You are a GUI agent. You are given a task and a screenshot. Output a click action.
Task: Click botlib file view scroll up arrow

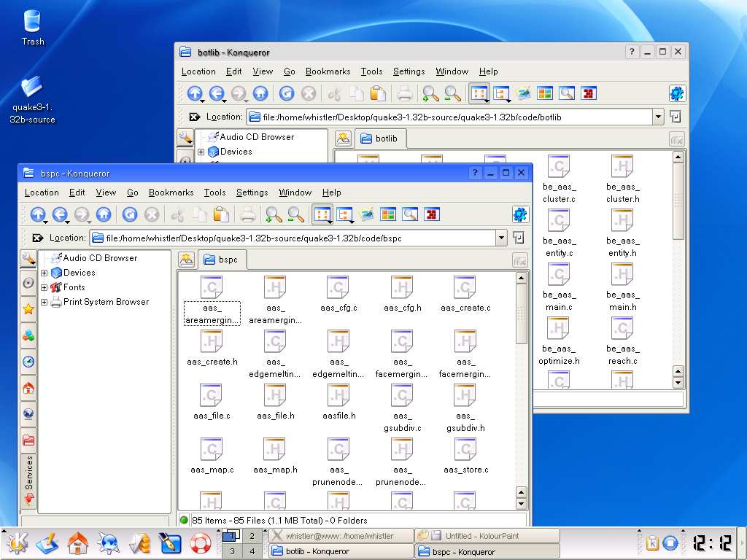(x=678, y=157)
